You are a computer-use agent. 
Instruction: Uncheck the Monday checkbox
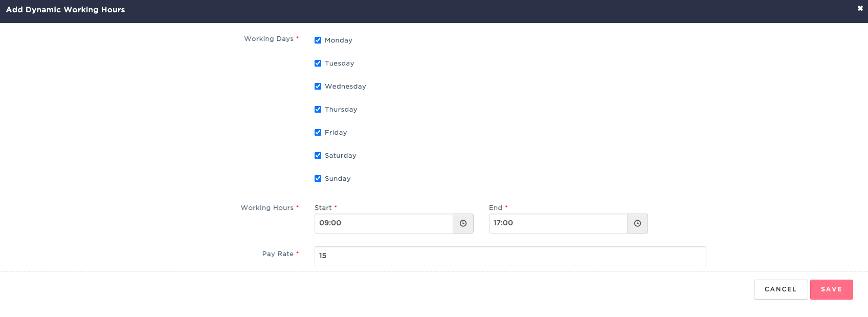click(318, 40)
